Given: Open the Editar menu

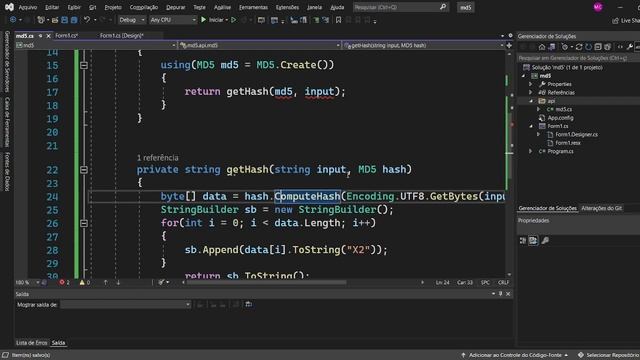Looking at the screenshot, I should coord(52,7).
